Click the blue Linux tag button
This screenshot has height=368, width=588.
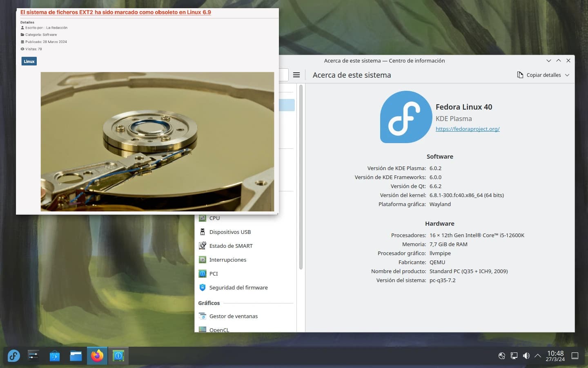click(x=29, y=61)
